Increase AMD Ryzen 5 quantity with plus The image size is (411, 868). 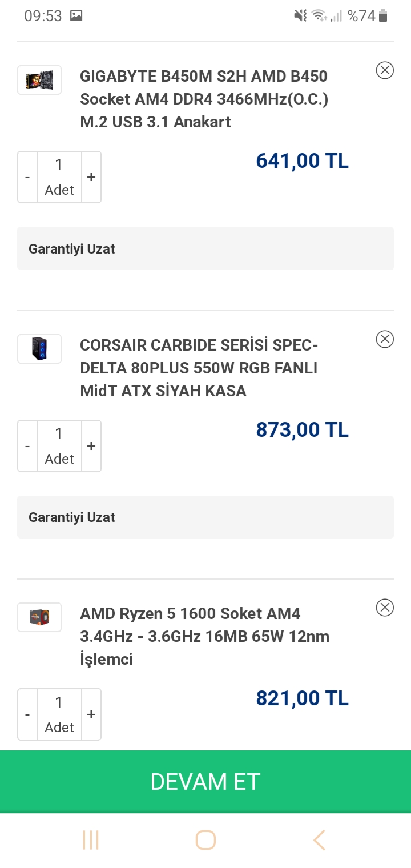pos(91,714)
